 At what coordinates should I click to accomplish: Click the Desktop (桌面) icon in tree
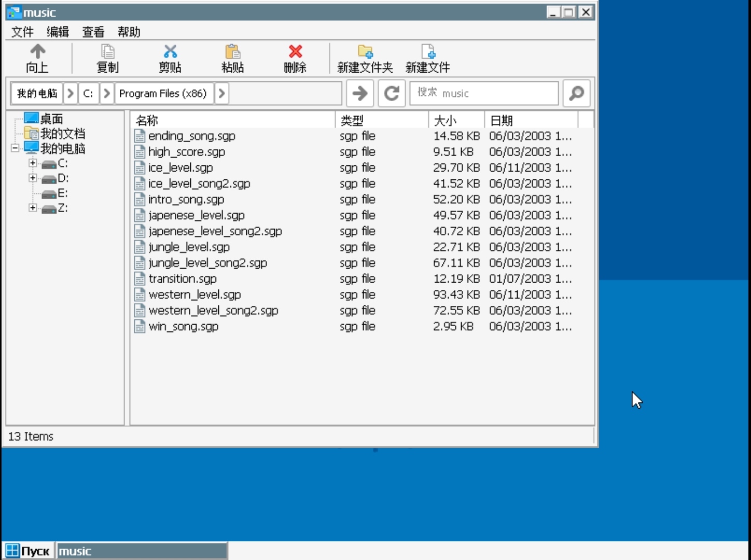[31, 119]
